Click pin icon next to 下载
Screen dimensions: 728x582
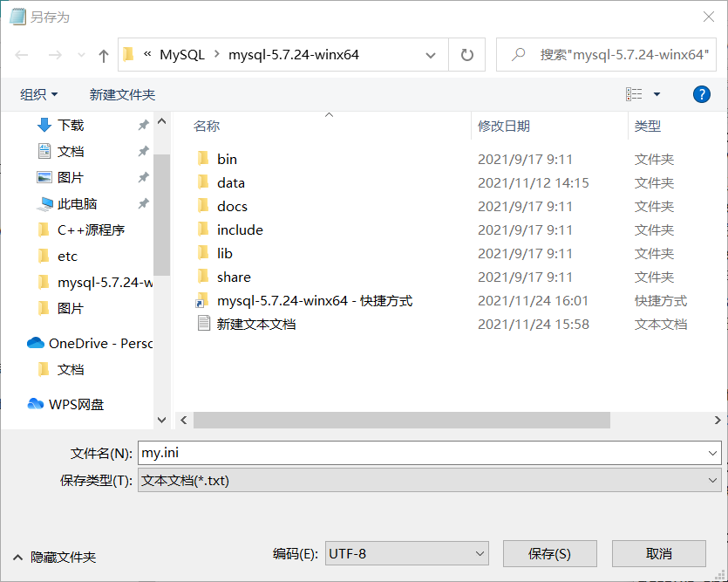click(x=143, y=125)
